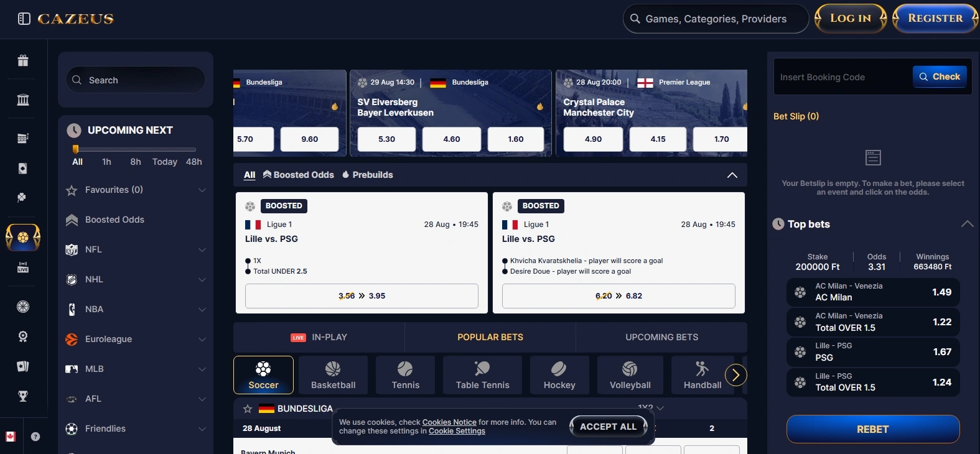Expand the AFL section chevron
This screenshot has width=980, height=454.
(202, 399)
